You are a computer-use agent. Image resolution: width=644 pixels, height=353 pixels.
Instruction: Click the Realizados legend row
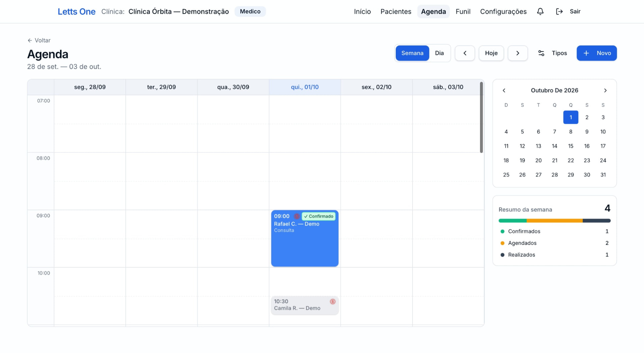[554, 255]
